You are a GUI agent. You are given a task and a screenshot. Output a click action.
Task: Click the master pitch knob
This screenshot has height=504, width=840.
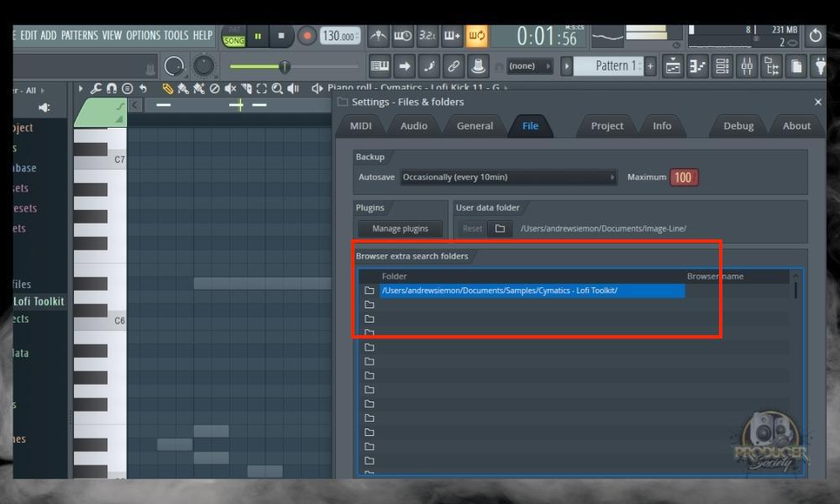click(x=203, y=66)
